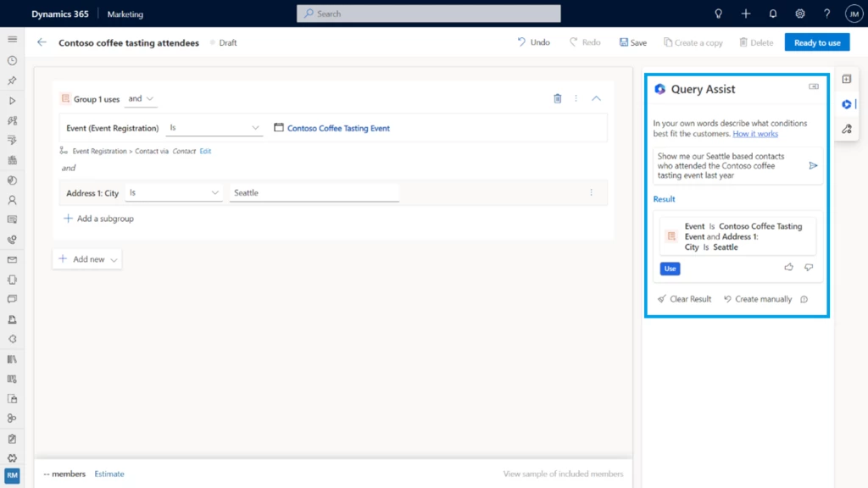Give a thumbs up on the generated result

tap(788, 266)
